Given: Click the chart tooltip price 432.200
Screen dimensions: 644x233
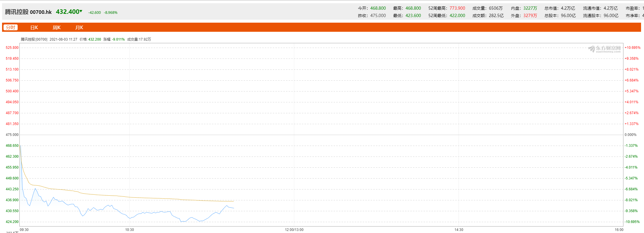Looking at the screenshot, I should point(95,39).
